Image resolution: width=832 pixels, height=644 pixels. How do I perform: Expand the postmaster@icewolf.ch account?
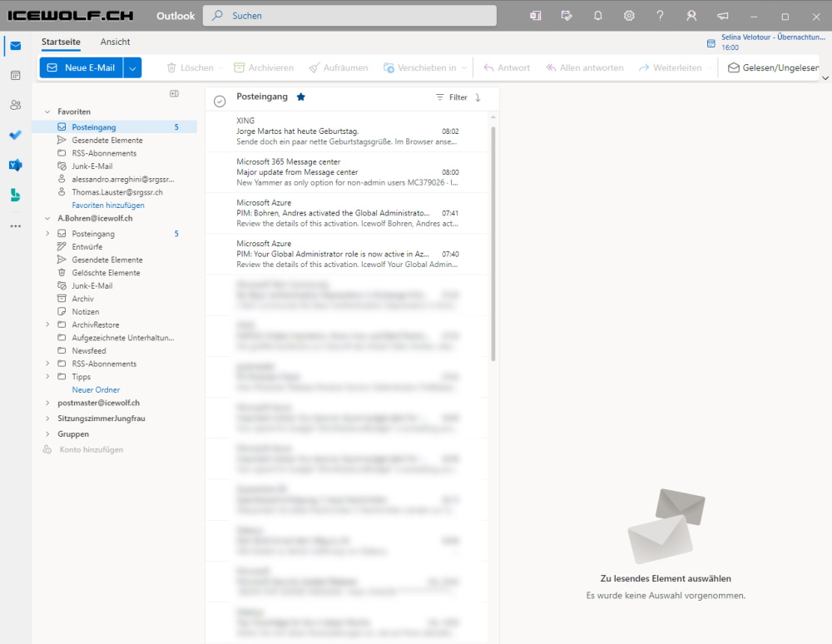[x=47, y=404]
